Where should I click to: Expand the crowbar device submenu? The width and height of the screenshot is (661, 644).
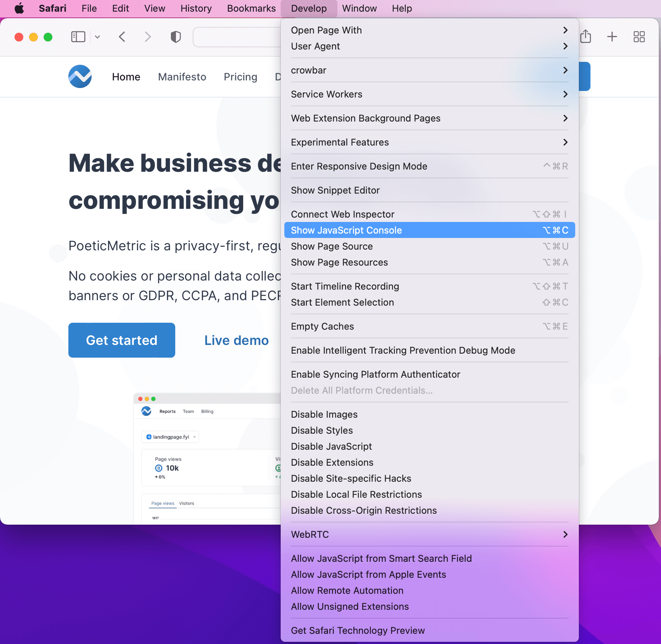click(429, 70)
